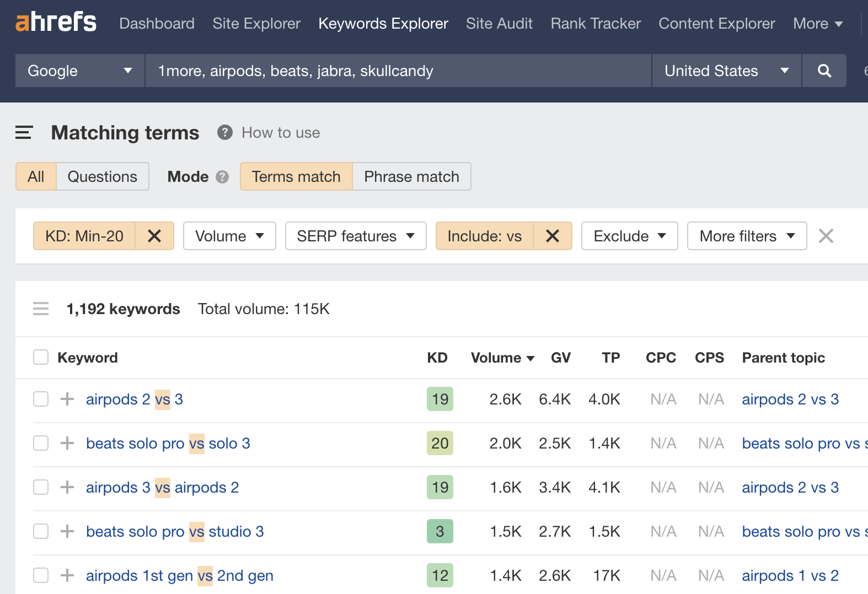Check the airpods 1st gen vs 2nd gen row
868x594 pixels.
41,575
